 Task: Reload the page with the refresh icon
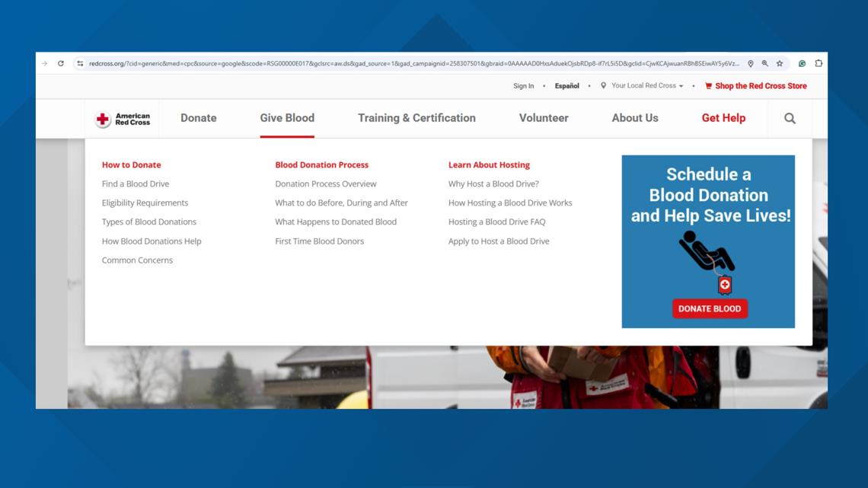pyautogui.click(x=61, y=64)
